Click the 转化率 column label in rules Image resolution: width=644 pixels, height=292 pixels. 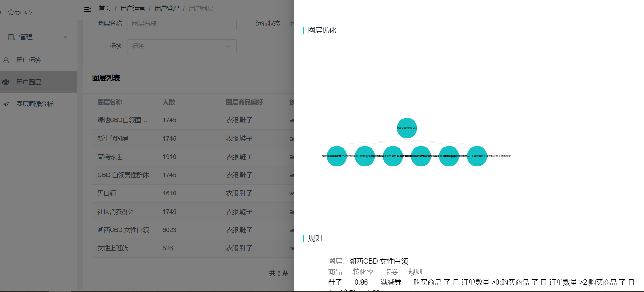(x=363, y=272)
